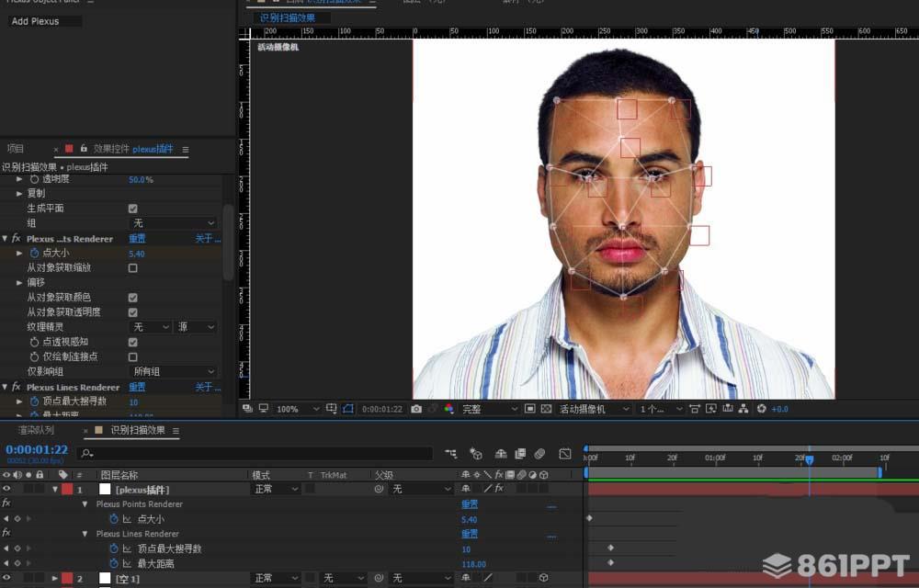Open the timeline panel menu next to 识别扫描效果
Image resolution: width=919 pixels, height=588 pixels.
coord(176,431)
